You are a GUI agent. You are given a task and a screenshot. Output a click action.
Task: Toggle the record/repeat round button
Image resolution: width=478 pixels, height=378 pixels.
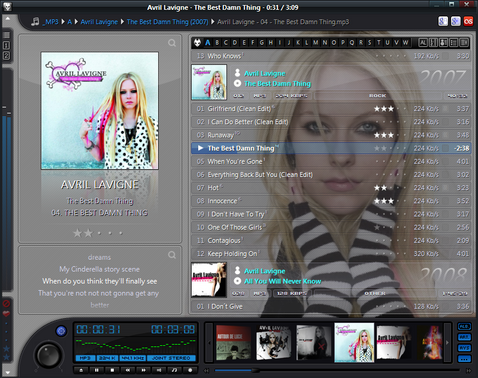coord(190,370)
